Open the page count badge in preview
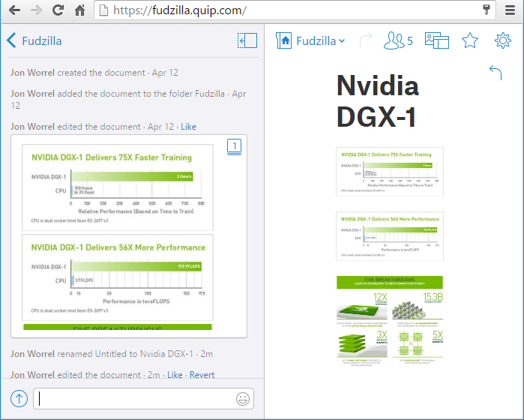The image size is (524, 420). tap(234, 147)
